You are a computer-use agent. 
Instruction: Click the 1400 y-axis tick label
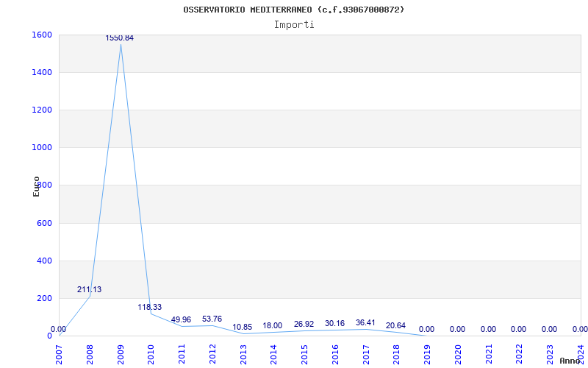[x=40, y=72]
